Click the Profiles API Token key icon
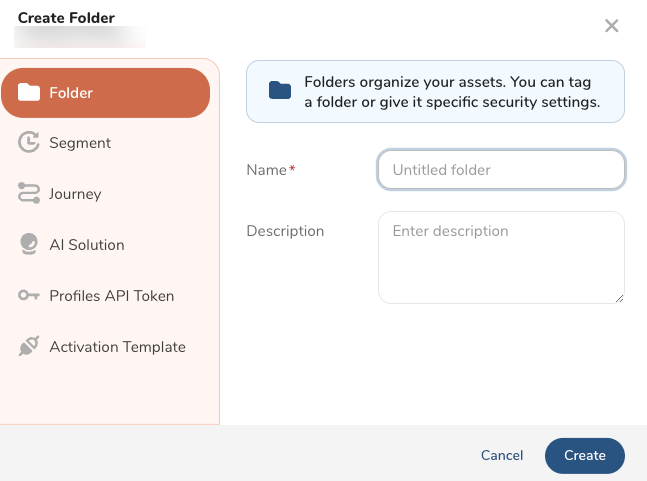This screenshot has width=647, height=481. click(29, 296)
